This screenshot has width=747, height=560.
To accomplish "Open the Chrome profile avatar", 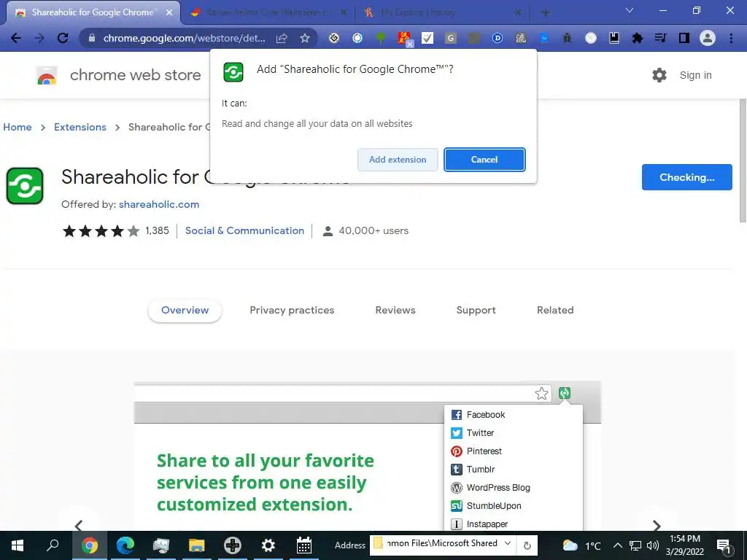I will 708,38.
